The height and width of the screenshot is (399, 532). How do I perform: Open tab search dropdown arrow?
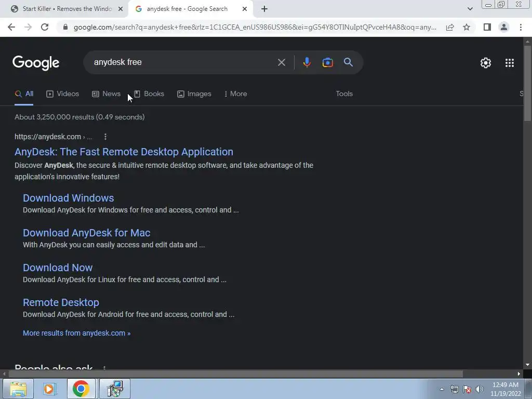tap(470, 9)
